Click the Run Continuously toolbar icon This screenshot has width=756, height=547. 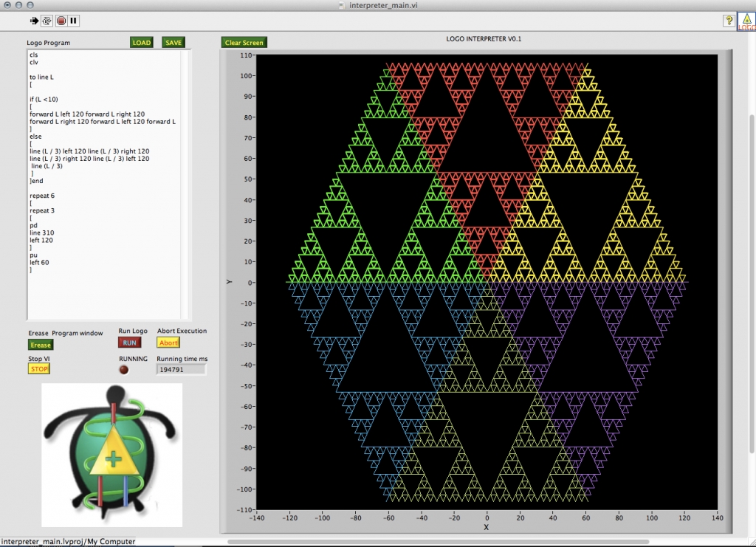click(x=47, y=21)
